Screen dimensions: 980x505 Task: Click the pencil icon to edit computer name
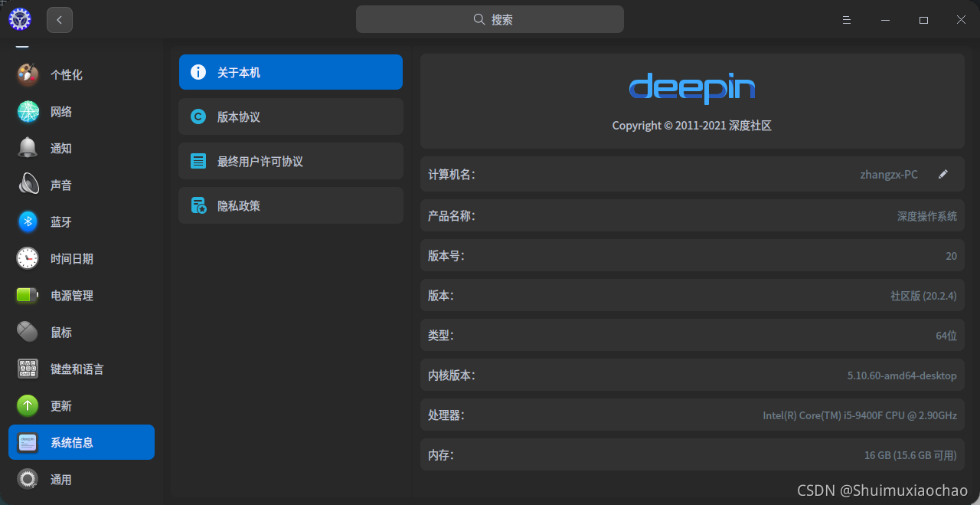(943, 175)
